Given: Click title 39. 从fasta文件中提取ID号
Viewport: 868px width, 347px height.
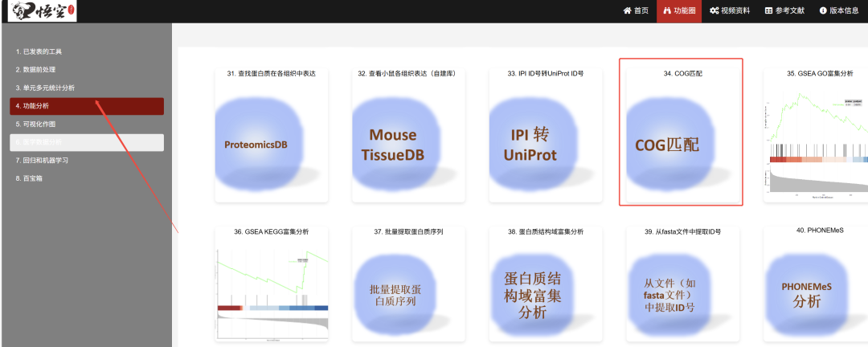Looking at the screenshot, I should (682, 232).
